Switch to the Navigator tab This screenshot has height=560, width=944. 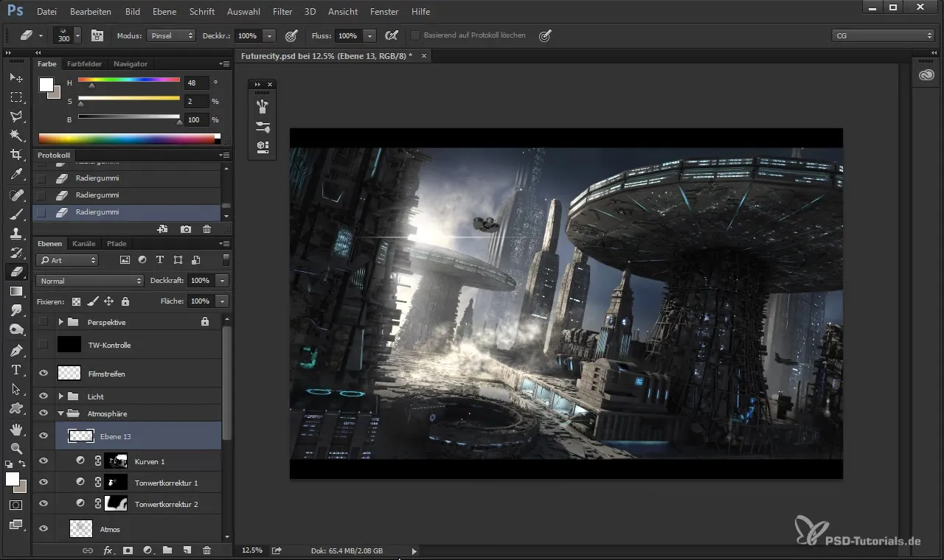point(131,64)
